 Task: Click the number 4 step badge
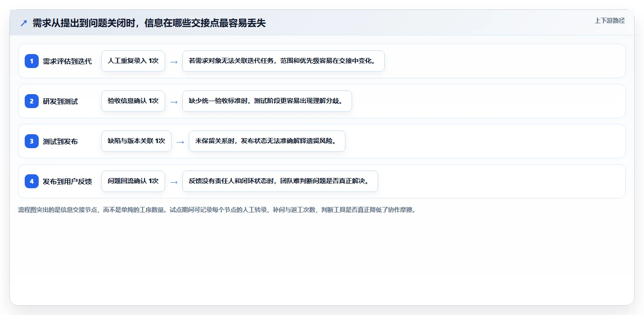(x=32, y=181)
